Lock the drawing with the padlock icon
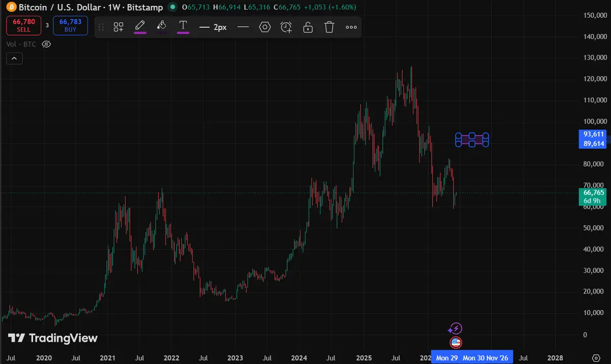 coord(308,27)
